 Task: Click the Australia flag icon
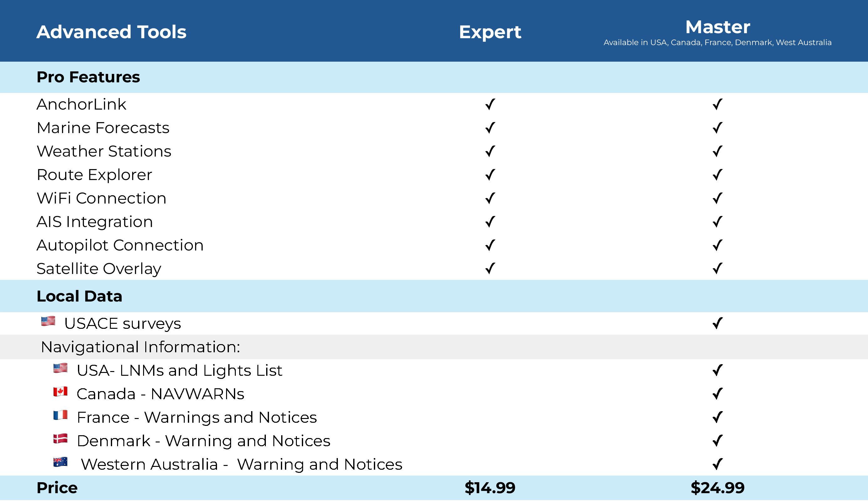tap(60, 462)
